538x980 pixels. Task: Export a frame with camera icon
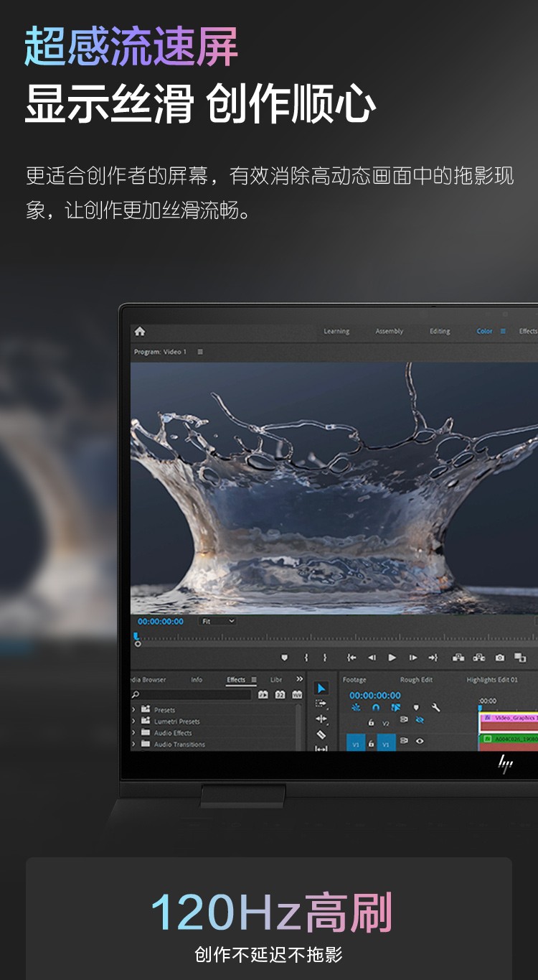pyautogui.click(x=500, y=657)
